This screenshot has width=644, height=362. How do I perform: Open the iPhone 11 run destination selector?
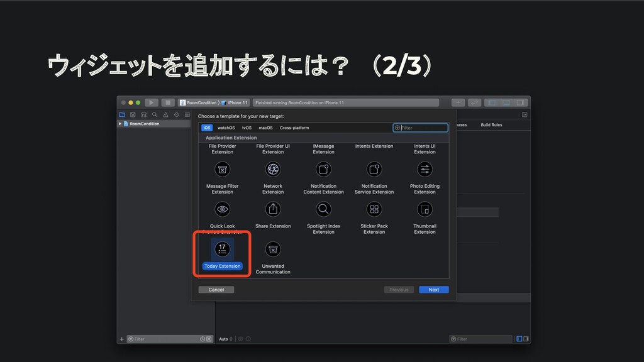click(x=235, y=102)
